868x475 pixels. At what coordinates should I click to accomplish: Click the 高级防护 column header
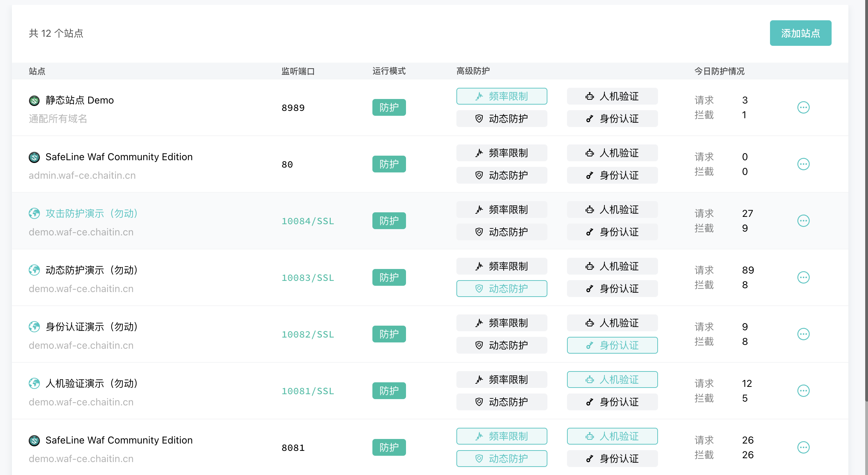tap(473, 71)
